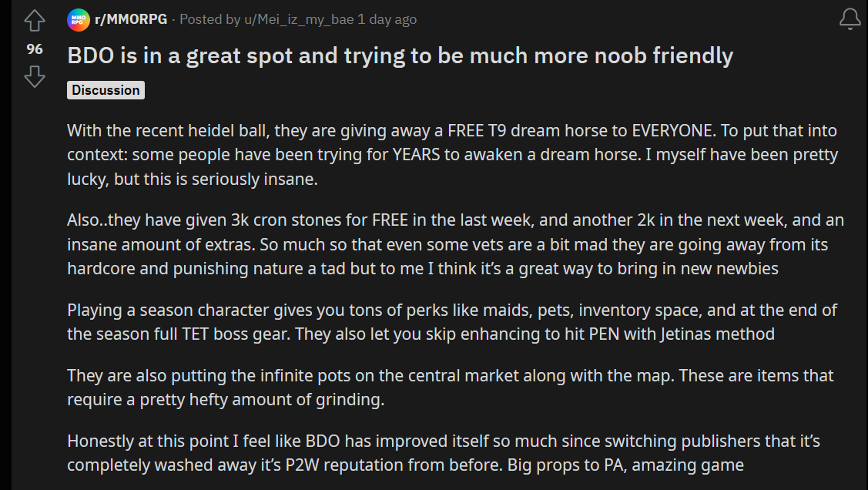Upvote the BDO post

(x=35, y=21)
